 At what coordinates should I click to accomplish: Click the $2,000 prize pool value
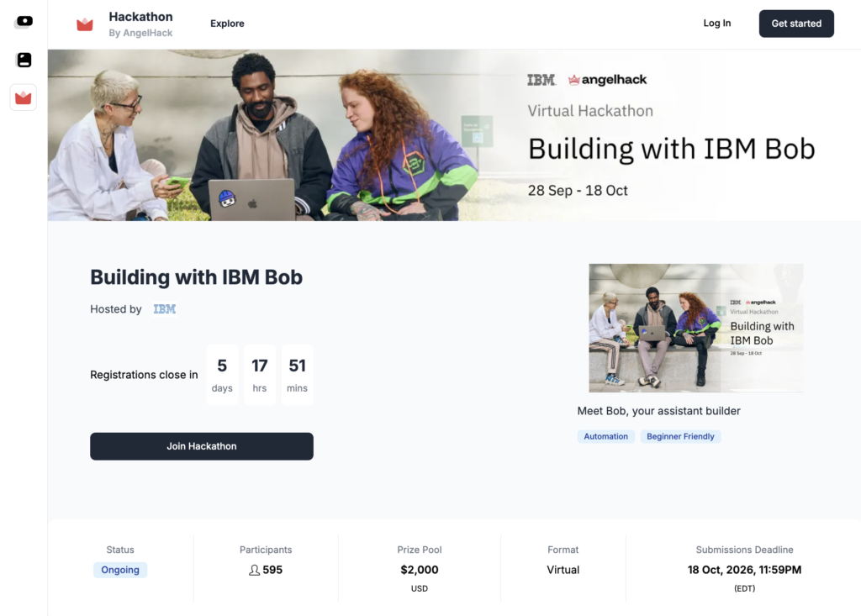tap(420, 570)
